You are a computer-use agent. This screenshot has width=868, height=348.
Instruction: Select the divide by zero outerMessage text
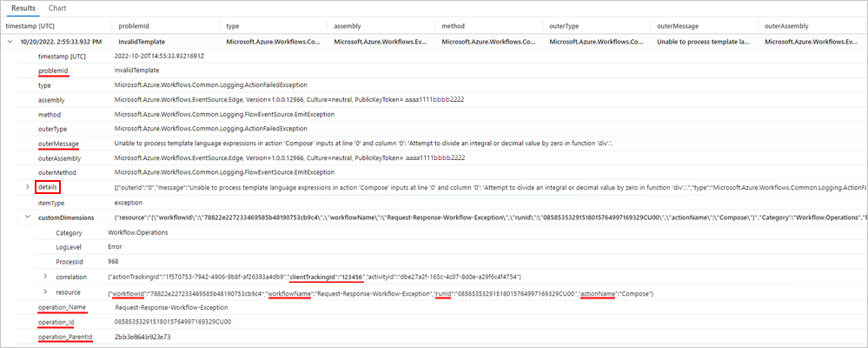[x=366, y=144]
